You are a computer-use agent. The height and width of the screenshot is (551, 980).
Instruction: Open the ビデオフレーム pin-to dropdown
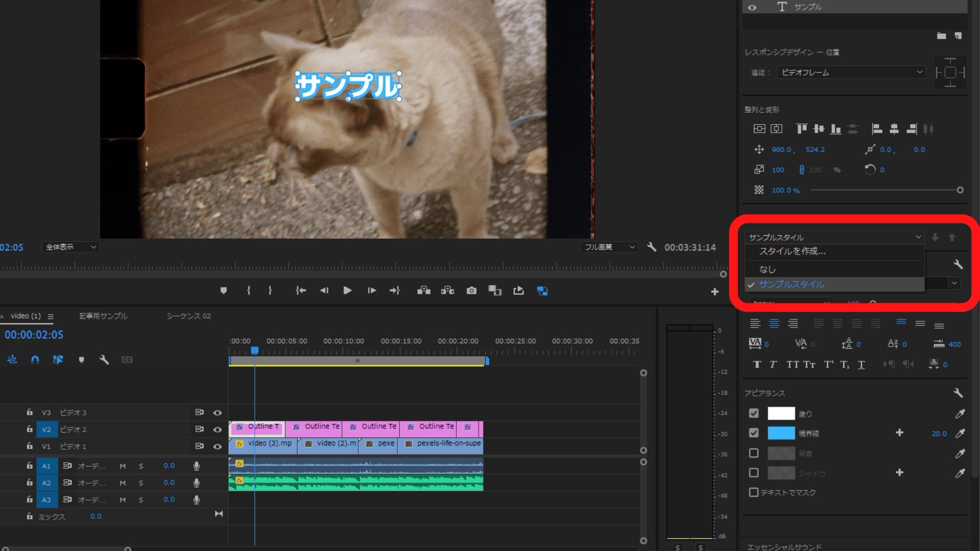pos(851,72)
